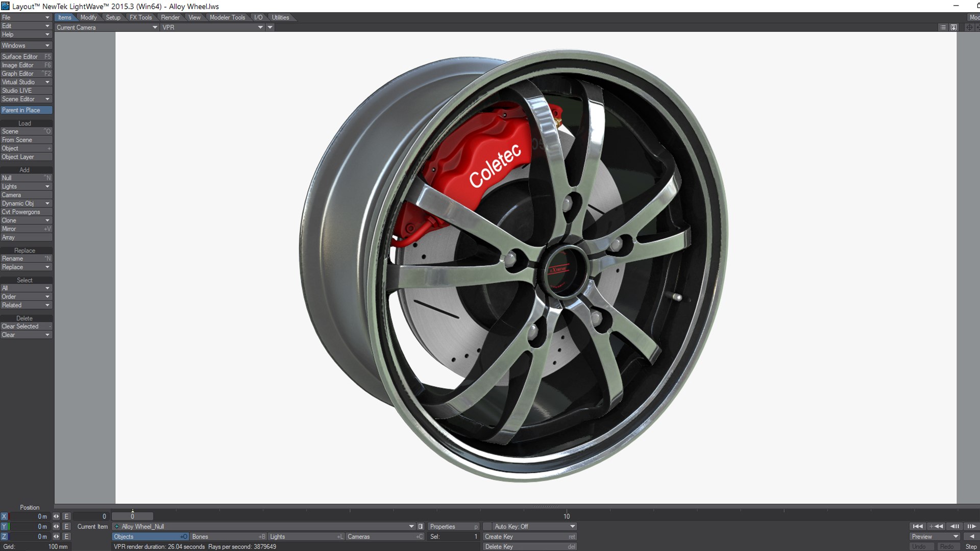
Task: Jump to first frame transport button
Action: pyautogui.click(x=918, y=527)
